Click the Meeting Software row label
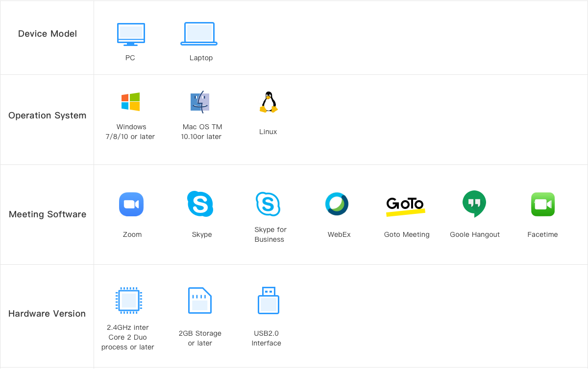The height and width of the screenshot is (369, 588). point(48,214)
